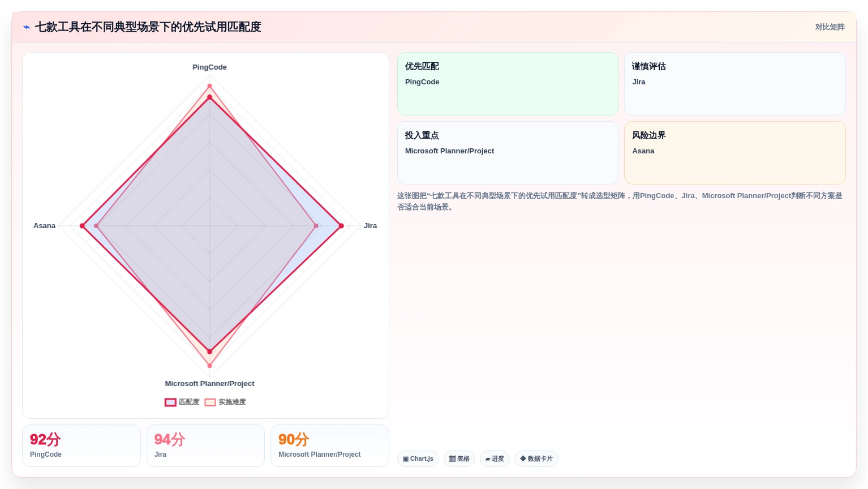Select the 数据卡片 tag chip

point(536,458)
